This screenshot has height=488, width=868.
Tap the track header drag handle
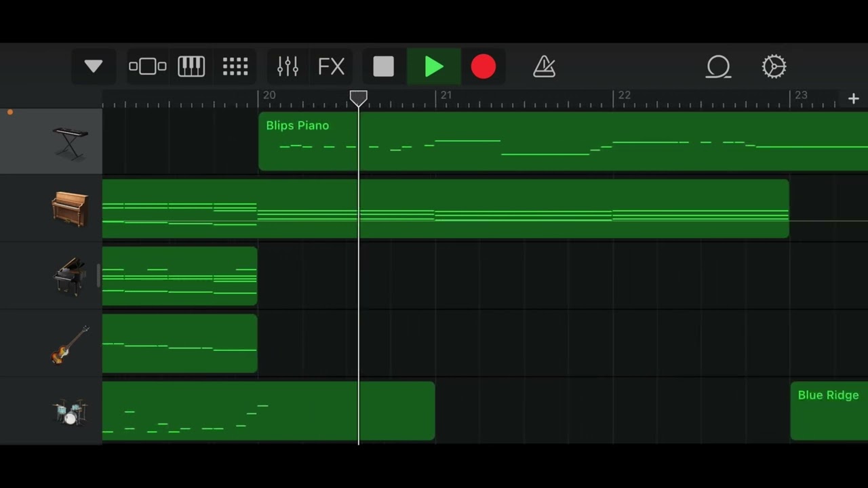(99, 276)
